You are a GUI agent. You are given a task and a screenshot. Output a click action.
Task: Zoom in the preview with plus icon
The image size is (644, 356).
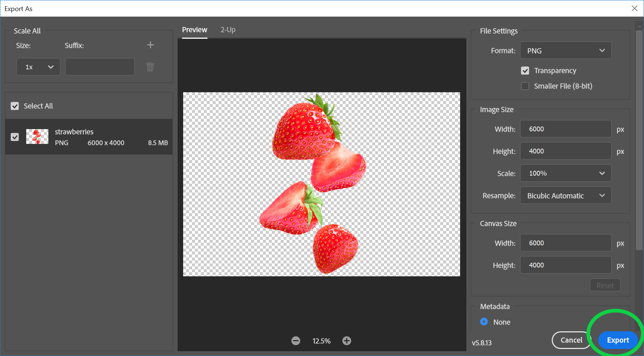[x=347, y=341]
